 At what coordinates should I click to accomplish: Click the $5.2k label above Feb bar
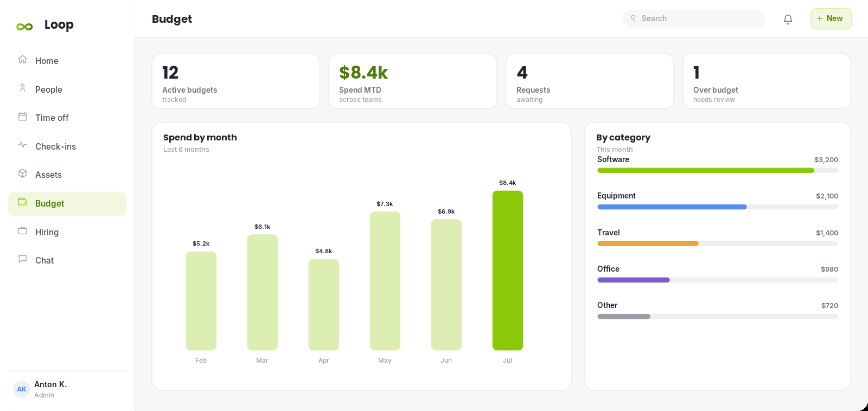point(201,243)
